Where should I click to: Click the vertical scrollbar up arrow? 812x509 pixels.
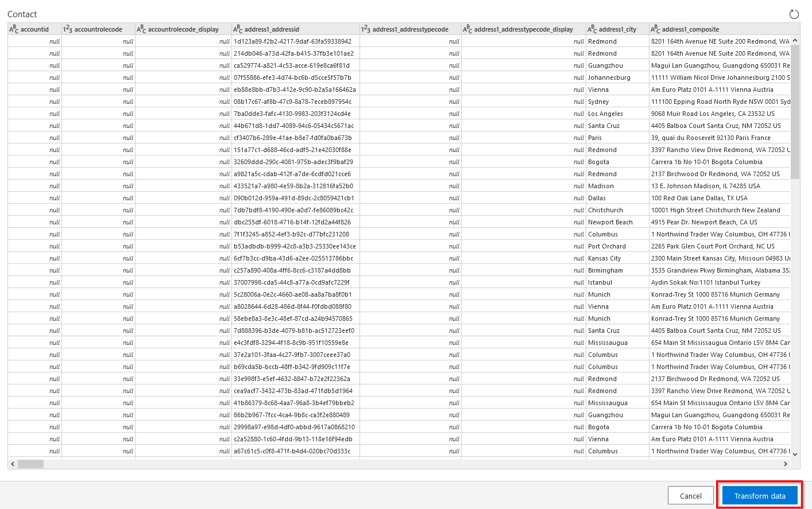click(795, 40)
